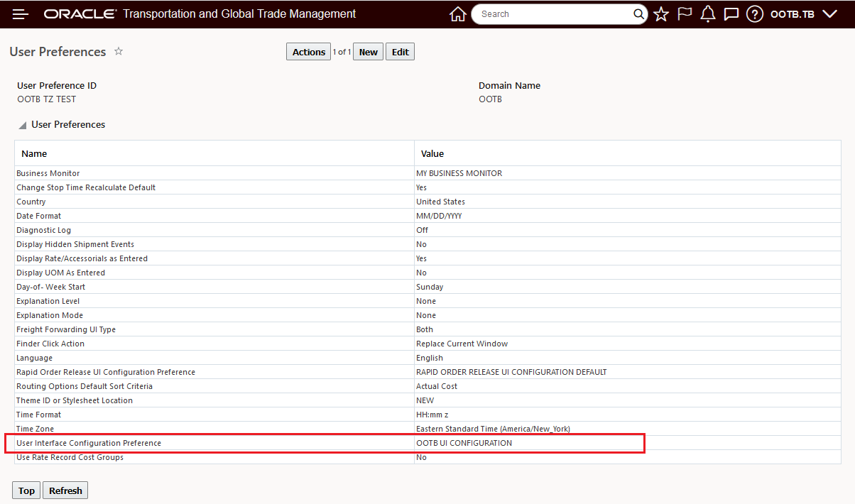Click the Oracle logo
Viewport: 855px width, 504px height.
point(80,14)
